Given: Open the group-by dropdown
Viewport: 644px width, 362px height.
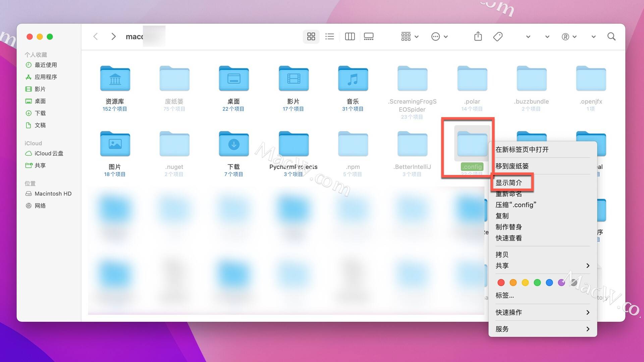Looking at the screenshot, I should pos(410,37).
